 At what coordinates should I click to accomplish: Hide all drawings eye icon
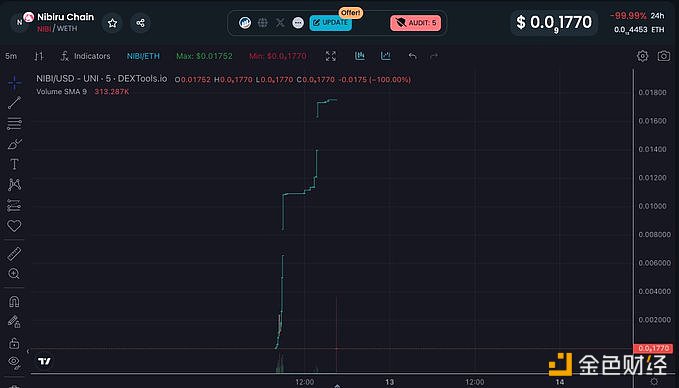coord(14,362)
